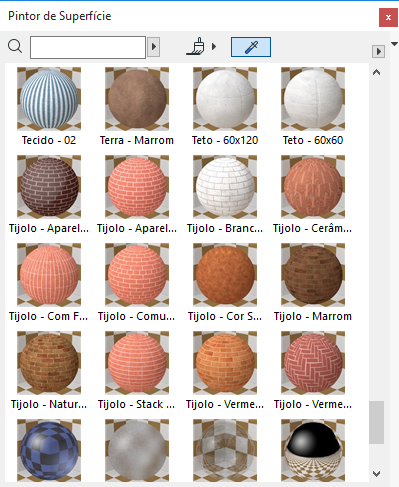Select the Tijolo - Stack ... surface thumbnail
Viewport: 399px width, 487px height.
pyautogui.click(x=137, y=363)
